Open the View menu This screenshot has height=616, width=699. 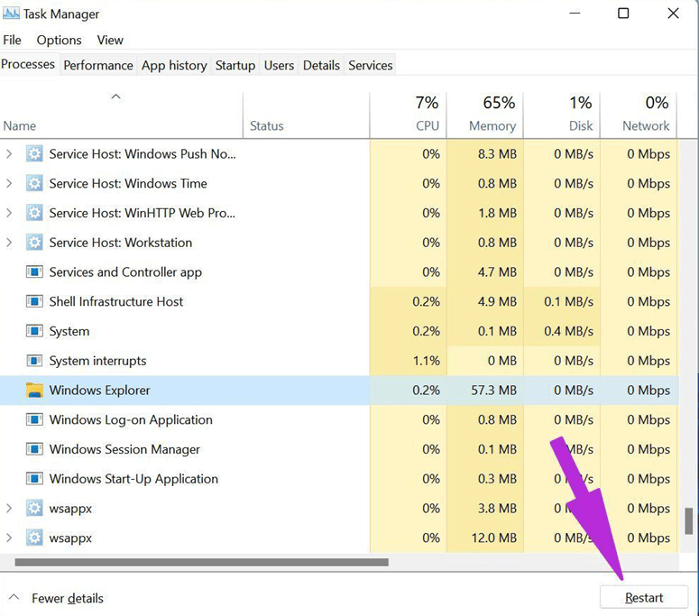[110, 40]
